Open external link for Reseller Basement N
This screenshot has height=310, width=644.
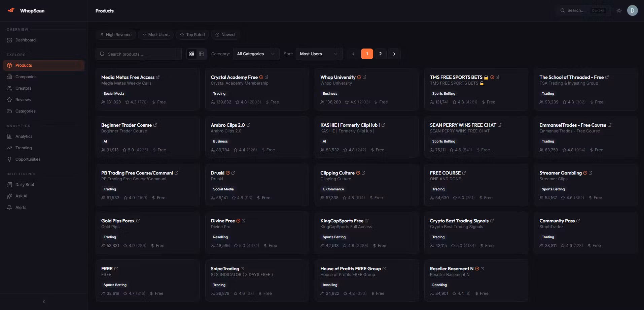pyautogui.click(x=482, y=269)
